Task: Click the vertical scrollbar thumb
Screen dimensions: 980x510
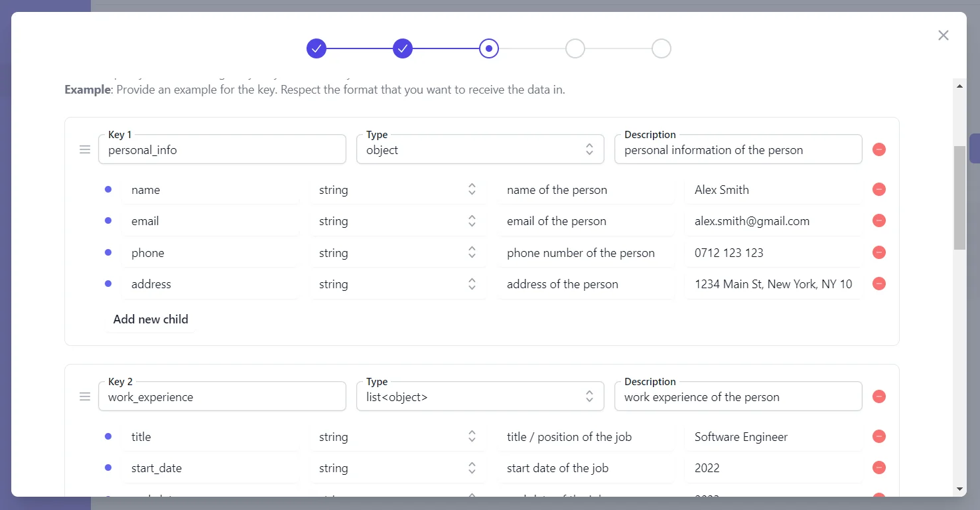Action: [959, 198]
